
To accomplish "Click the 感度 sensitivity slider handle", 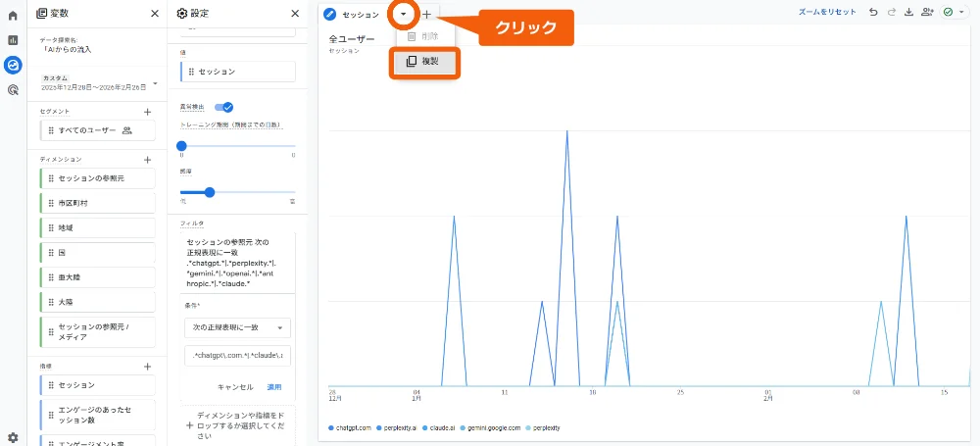I will pos(209,192).
